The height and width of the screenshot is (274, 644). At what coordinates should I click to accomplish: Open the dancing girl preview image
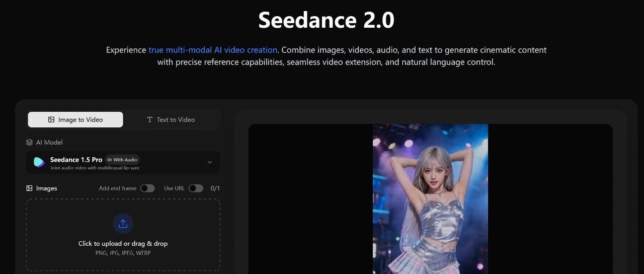(430, 199)
